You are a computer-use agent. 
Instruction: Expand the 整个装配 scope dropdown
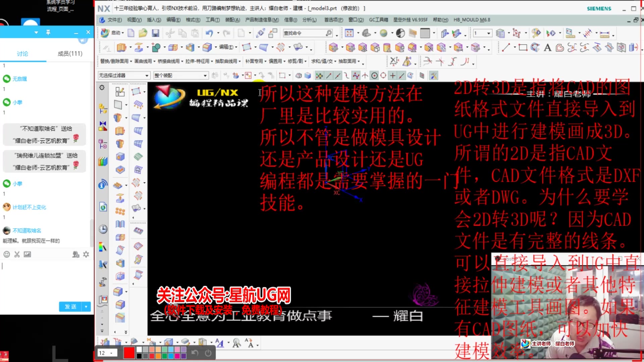pos(205,76)
